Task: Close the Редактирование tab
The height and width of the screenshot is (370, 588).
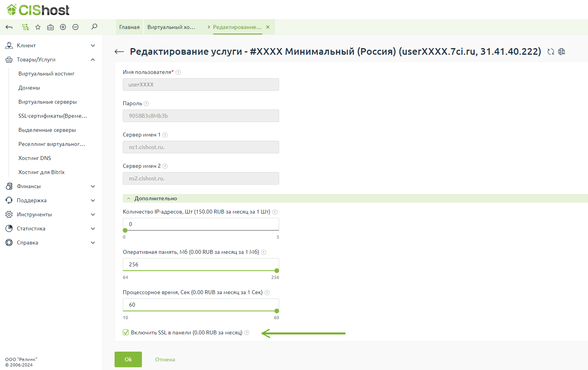Action: 268,27
